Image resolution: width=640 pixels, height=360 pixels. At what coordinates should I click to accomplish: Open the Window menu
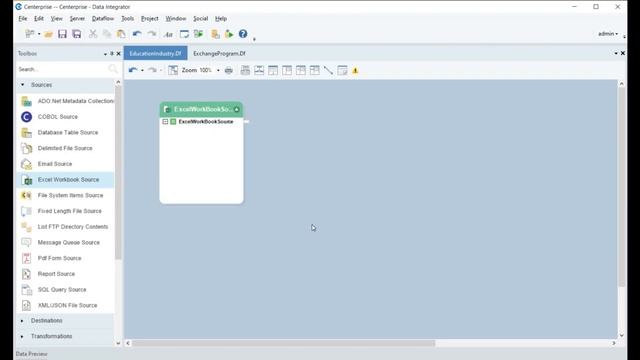176,18
